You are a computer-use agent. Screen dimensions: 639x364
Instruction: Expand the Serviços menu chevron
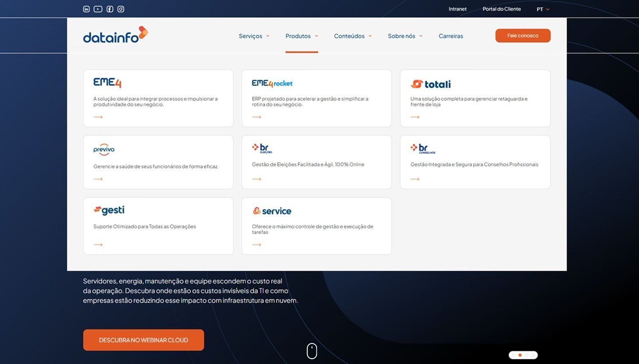tap(268, 36)
